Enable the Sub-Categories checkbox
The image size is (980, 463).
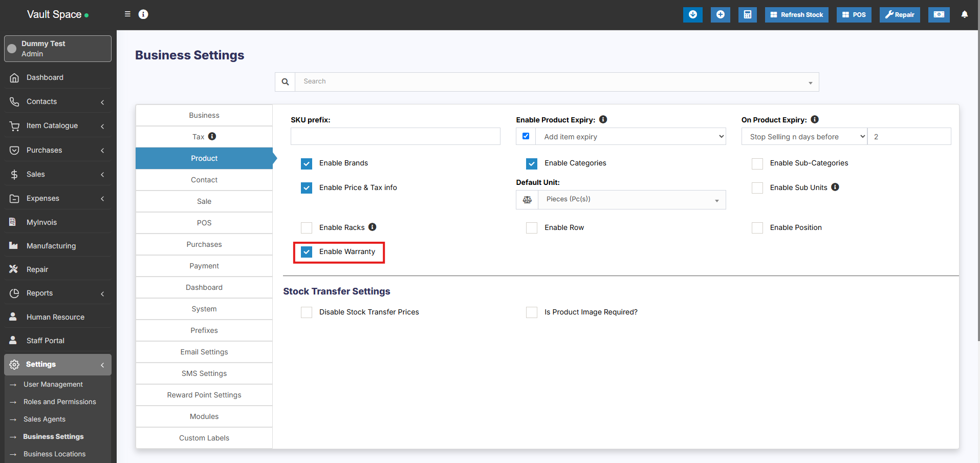tap(757, 163)
